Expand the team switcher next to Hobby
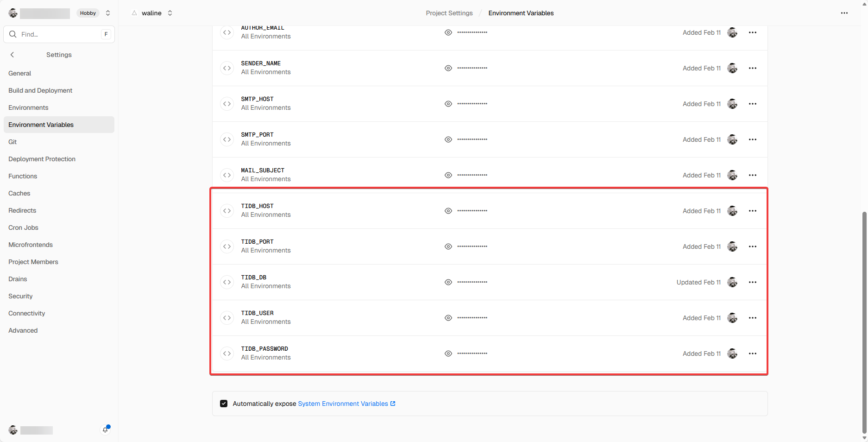This screenshot has width=868, height=442. tap(108, 13)
